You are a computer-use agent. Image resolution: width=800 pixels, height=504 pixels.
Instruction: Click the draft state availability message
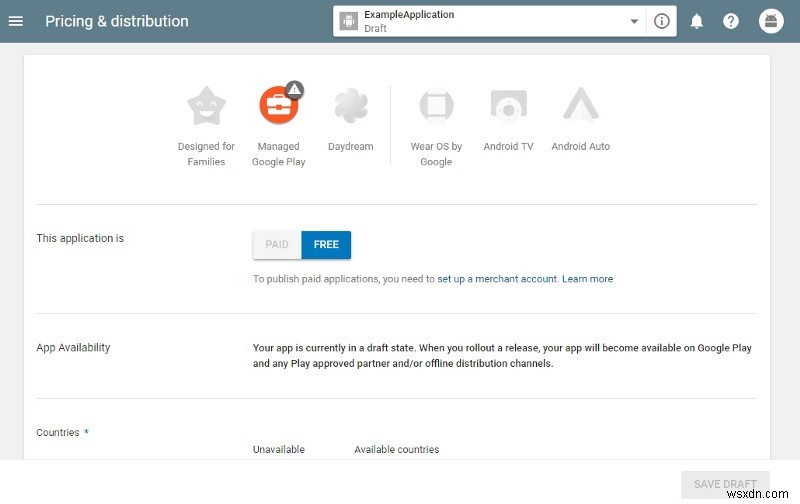[502, 356]
